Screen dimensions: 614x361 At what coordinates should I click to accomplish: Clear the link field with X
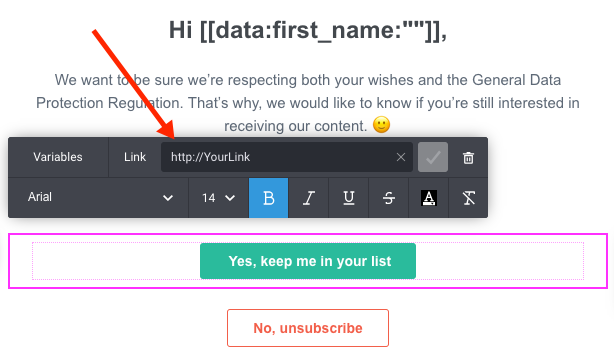point(401,157)
